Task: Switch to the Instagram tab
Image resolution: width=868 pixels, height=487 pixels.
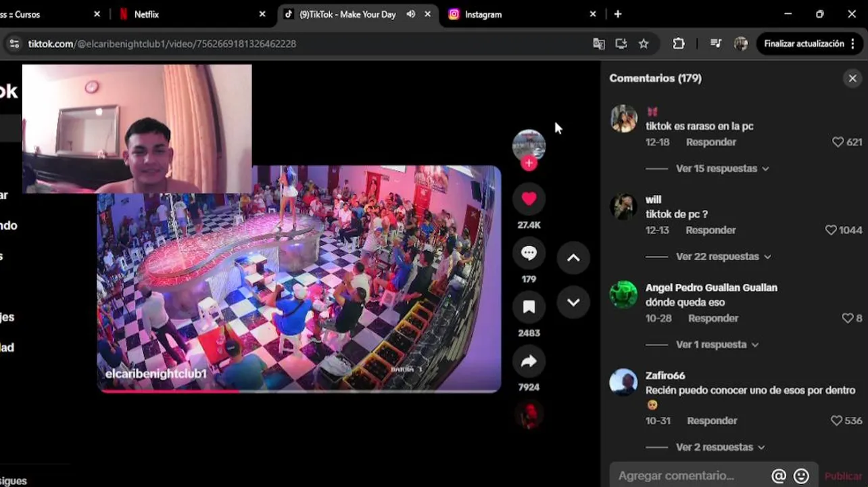Action: [x=524, y=14]
